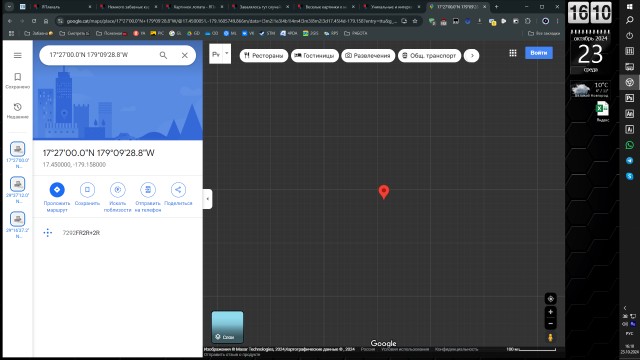Open the Chrome extensions puzzle menu
Screen dimensions: 640x360
528,21
